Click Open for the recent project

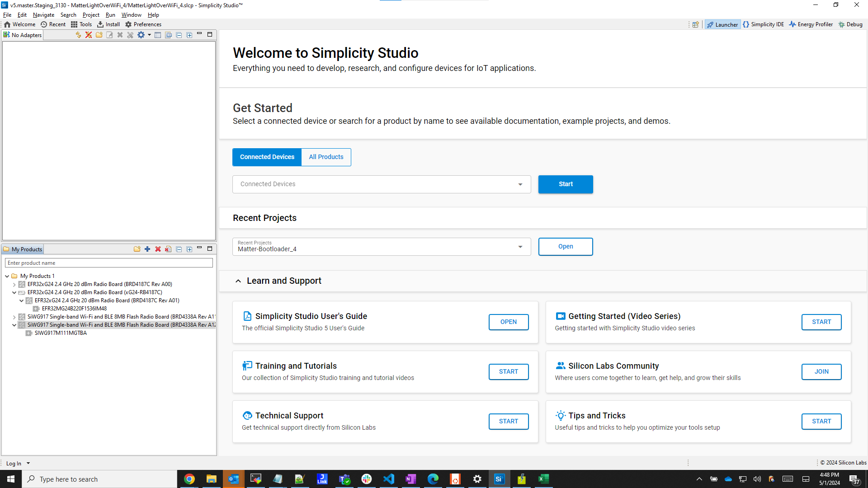point(566,246)
